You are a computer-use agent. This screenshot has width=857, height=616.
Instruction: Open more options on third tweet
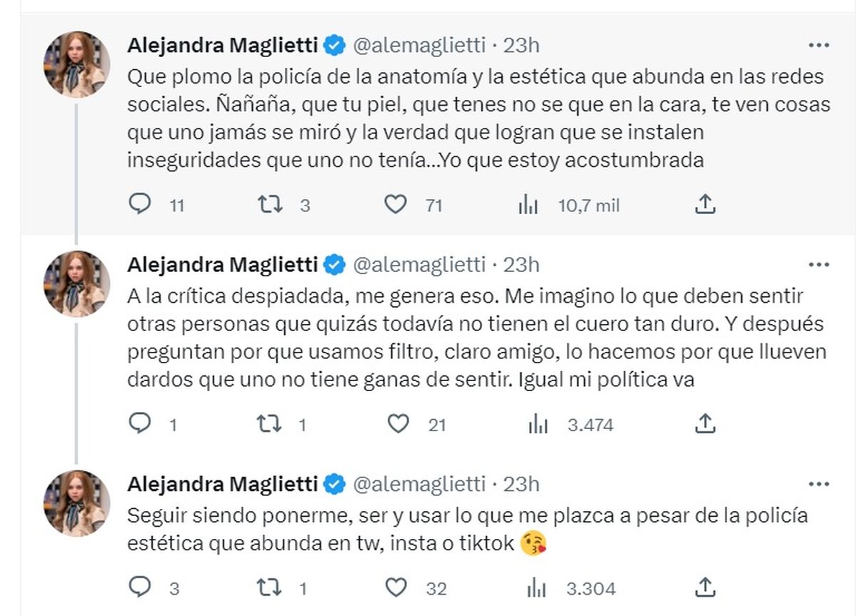[818, 484]
